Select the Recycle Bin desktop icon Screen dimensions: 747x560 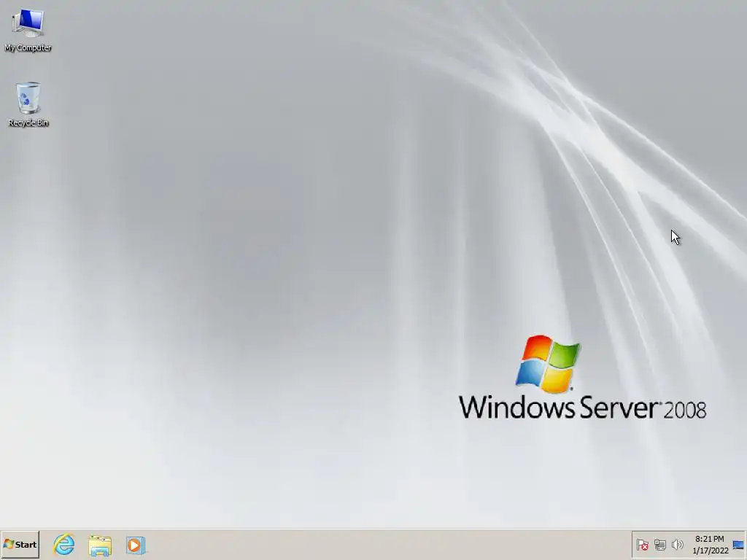click(28, 104)
